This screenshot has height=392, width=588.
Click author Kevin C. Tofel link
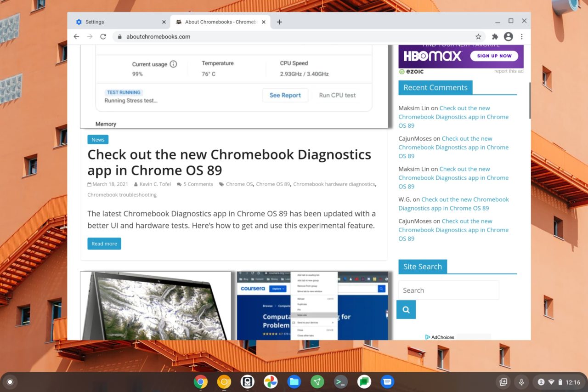click(x=155, y=184)
